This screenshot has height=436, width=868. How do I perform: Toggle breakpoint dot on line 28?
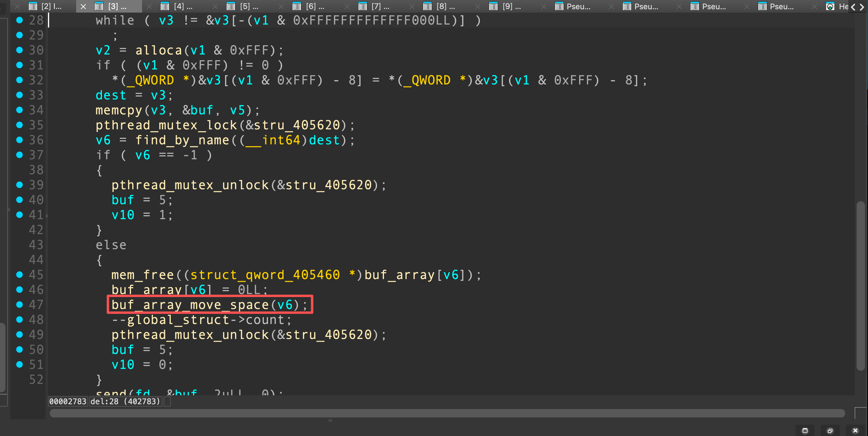pos(19,20)
